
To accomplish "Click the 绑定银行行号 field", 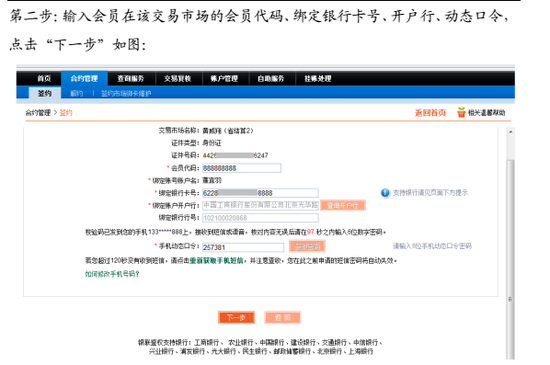I will coord(260,218).
